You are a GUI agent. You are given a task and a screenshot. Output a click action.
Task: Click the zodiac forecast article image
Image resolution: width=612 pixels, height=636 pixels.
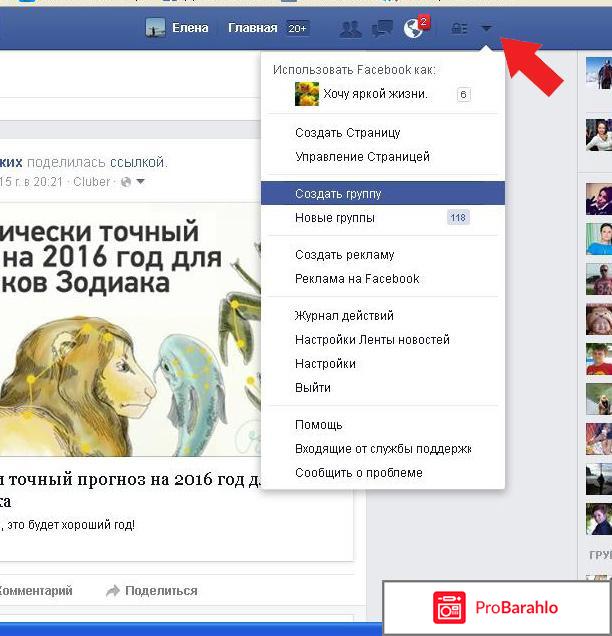(x=130, y=329)
